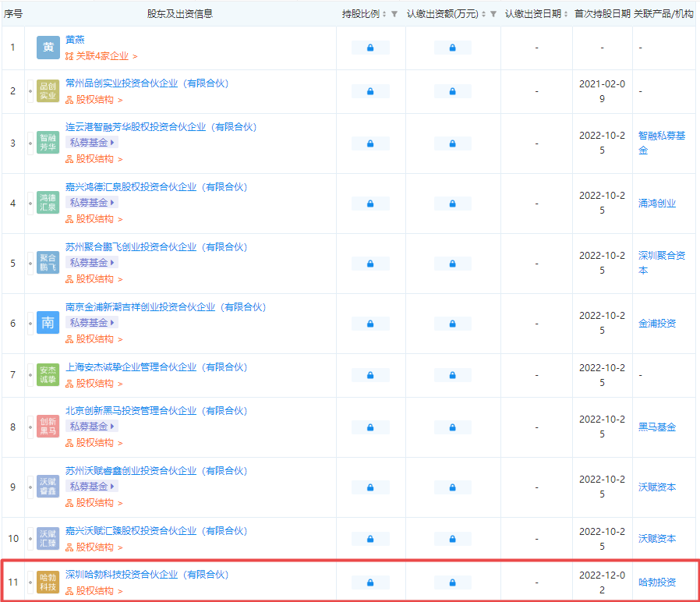Click the 南 logo icon for 南京金浦新潮吉祥
This screenshot has width=700, height=602.
[48, 323]
